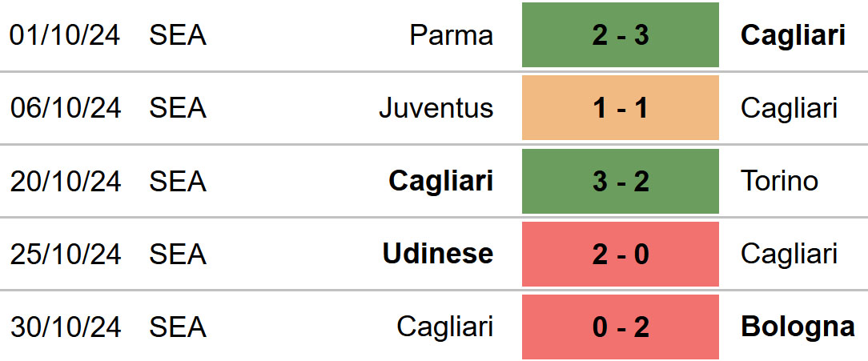Screen dimensions: 868x361
Task: Open the Torino team link
Action: [779, 181]
